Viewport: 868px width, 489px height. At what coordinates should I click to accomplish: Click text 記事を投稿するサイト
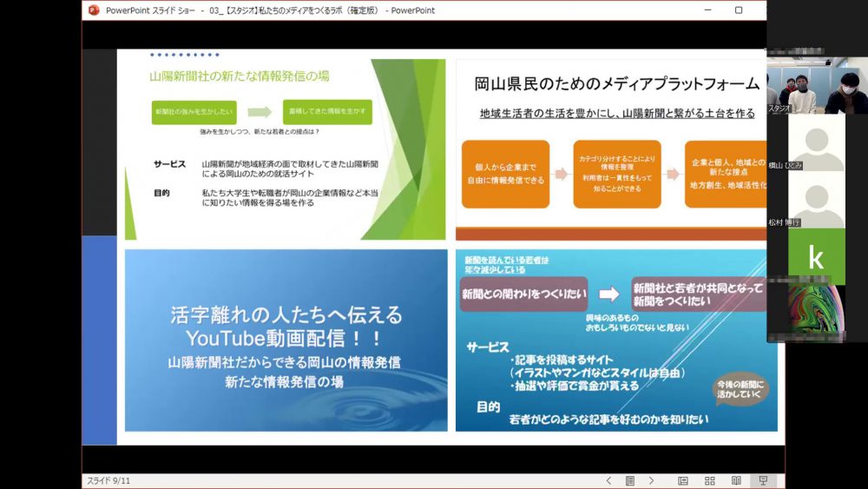(562, 360)
